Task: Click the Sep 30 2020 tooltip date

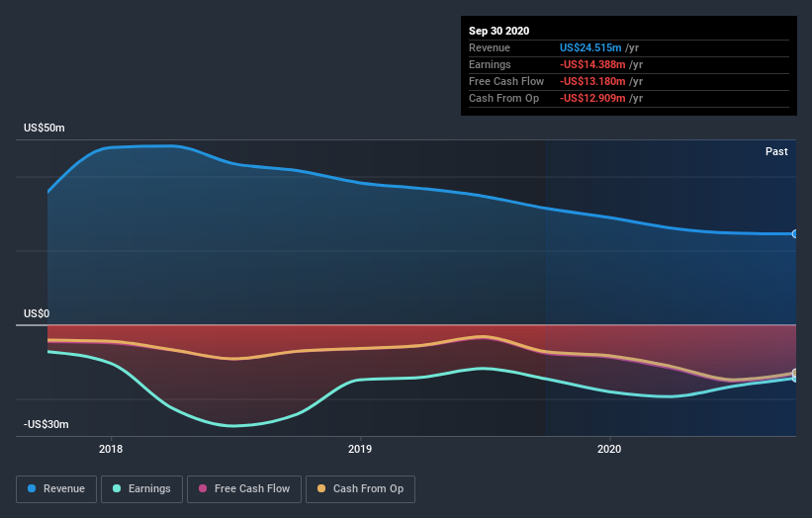Action: 498,31
